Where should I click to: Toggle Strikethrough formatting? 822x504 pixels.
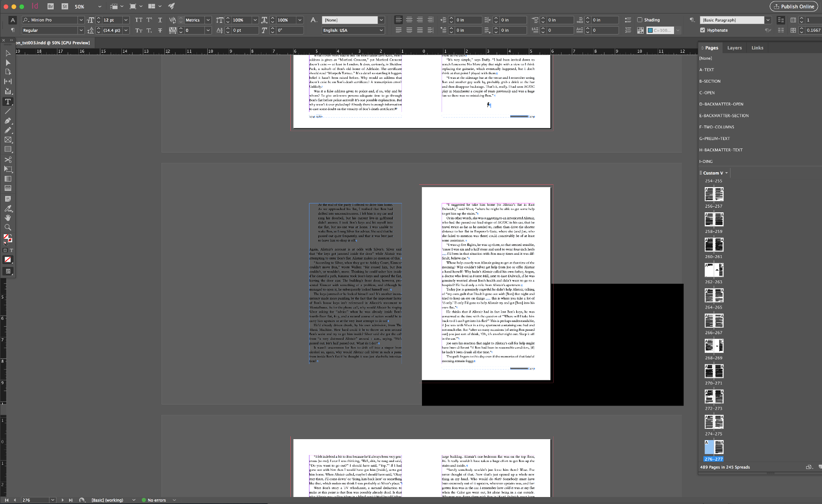(x=160, y=30)
